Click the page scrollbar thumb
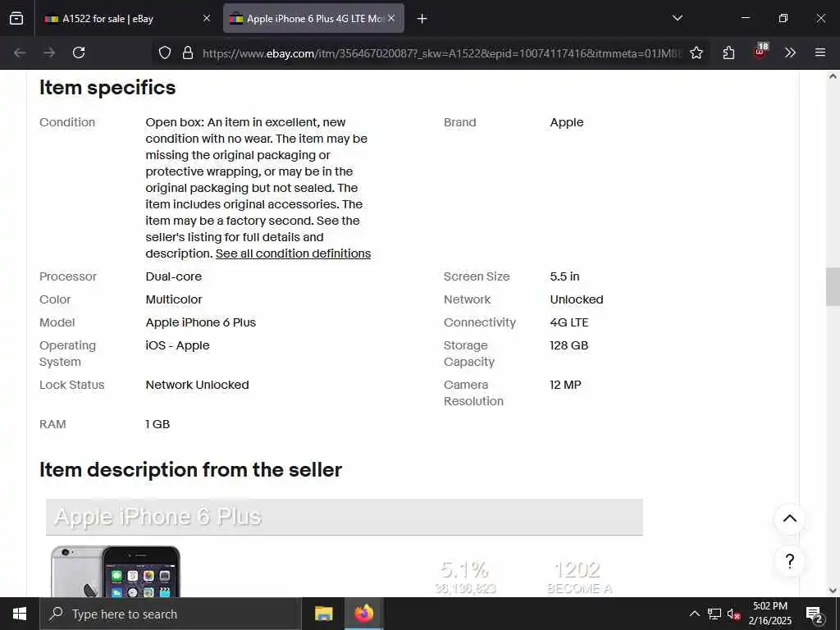This screenshot has width=840, height=630. click(833, 286)
